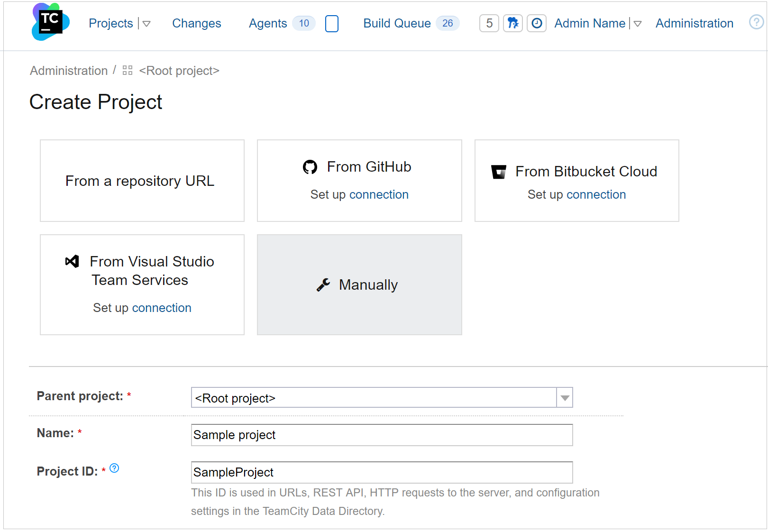
Task: Click the Visual Studio logo icon
Action: 72,261
